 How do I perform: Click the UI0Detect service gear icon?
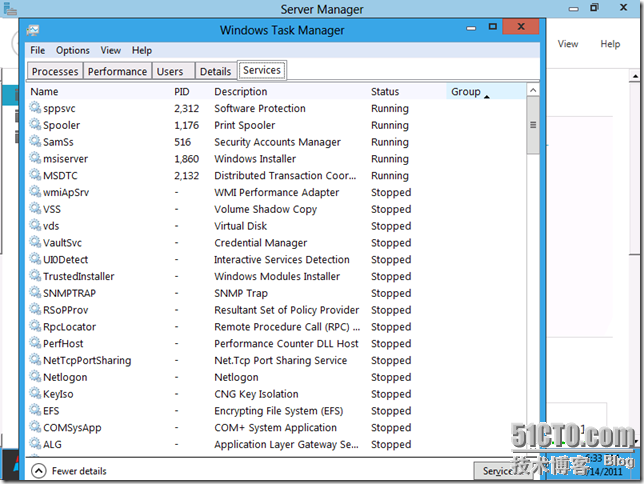[x=35, y=259]
